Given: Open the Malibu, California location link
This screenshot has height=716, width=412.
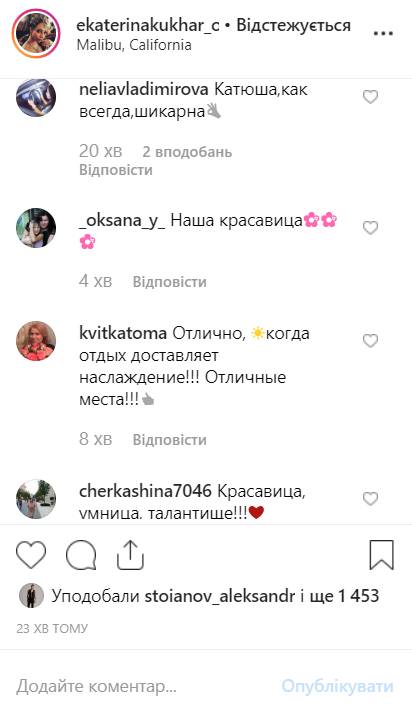Looking at the screenshot, I should pos(134,45).
